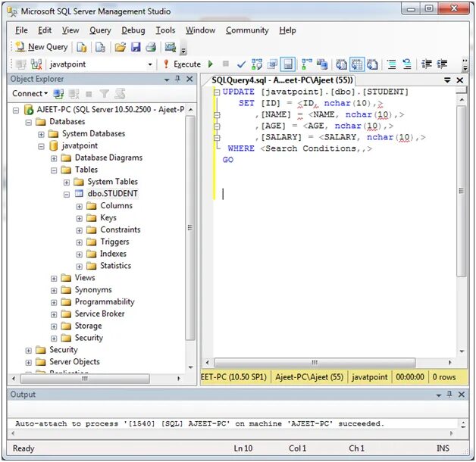
Task: Expand the Programmability folder
Action: [x=54, y=302]
